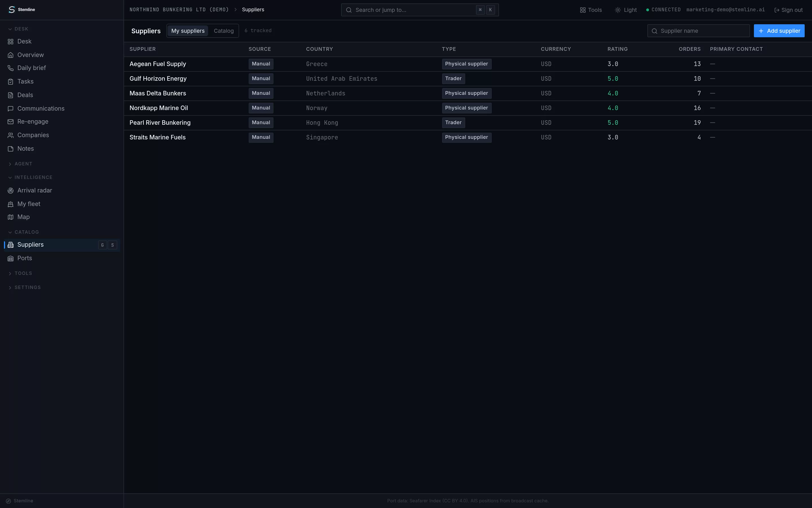Click the COUNTRY column header
Image resolution: width=812 pixels, height=508 pixels.
pos(319,49)
